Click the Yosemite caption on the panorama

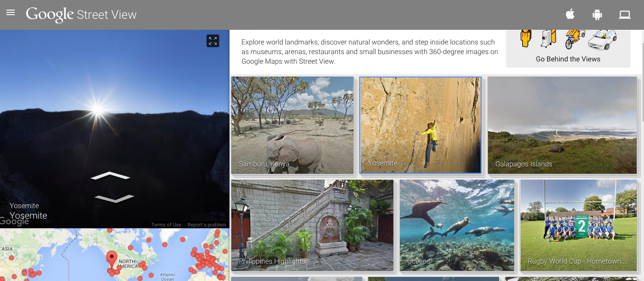click(28, 215)
